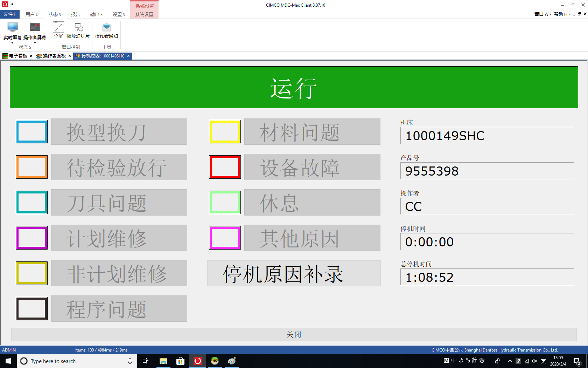Click the magenta swatch beside 其他原因

click(225, 238)
